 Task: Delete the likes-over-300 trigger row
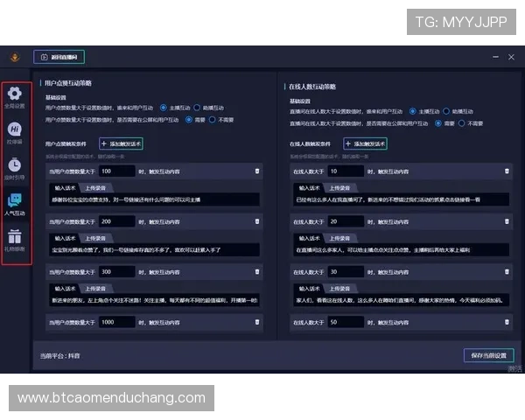tap(257, 271)
